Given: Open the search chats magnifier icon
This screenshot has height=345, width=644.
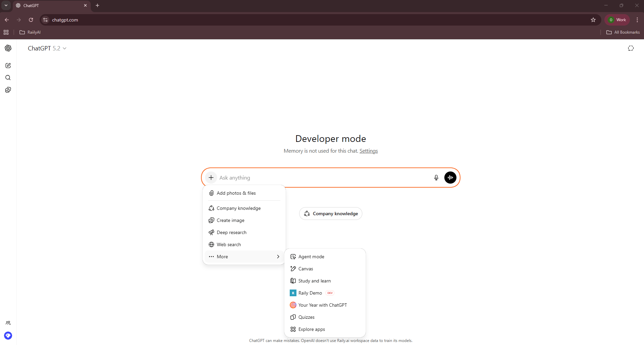Looking at the screenshot, I should point(8,78).
